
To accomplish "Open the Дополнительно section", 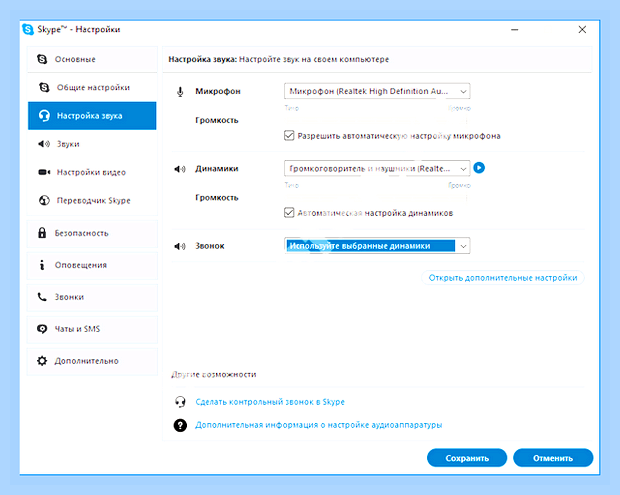I will tap(92, 361).
